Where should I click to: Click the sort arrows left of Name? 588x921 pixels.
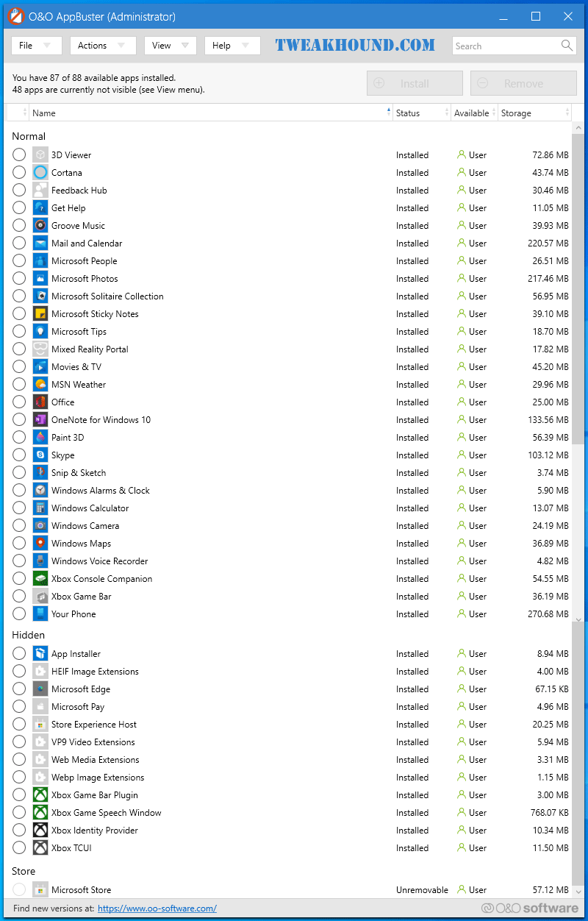point(25,113)
